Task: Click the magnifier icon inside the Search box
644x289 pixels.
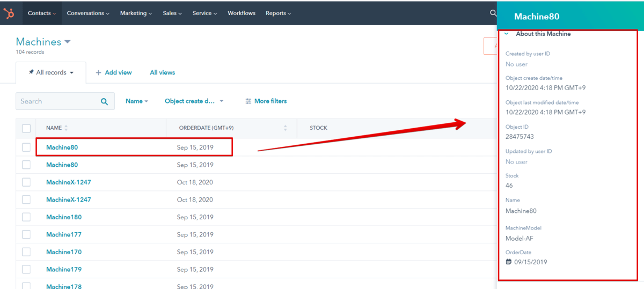Action: coord(104,101)
